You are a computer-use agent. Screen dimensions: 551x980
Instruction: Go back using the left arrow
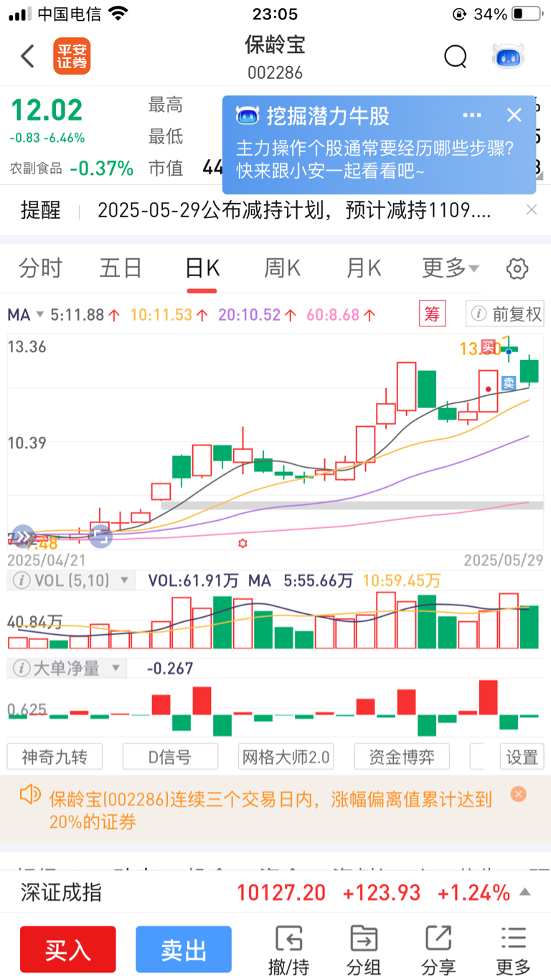pos(27,56)
